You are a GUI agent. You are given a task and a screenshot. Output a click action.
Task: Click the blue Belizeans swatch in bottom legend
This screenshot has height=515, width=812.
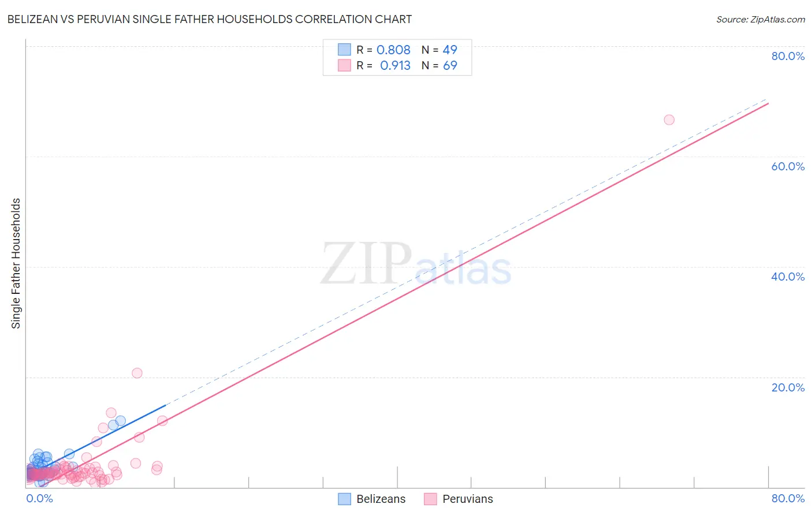point(344,499)
